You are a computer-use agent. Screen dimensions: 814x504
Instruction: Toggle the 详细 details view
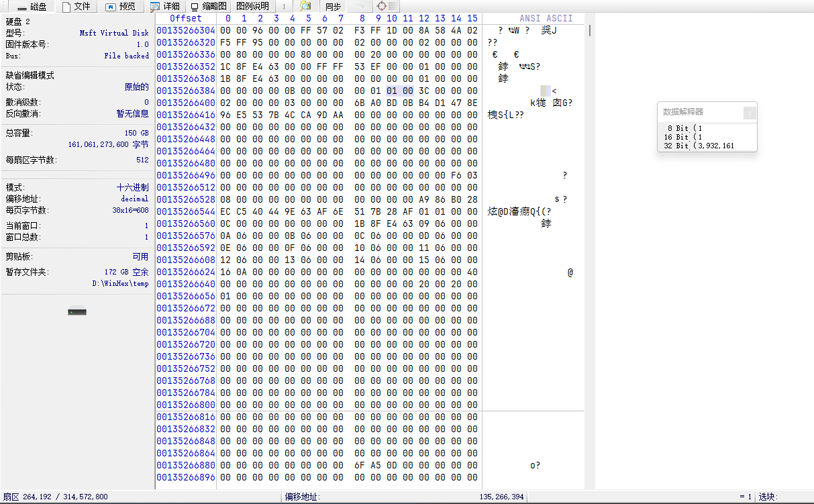point(165,7)
